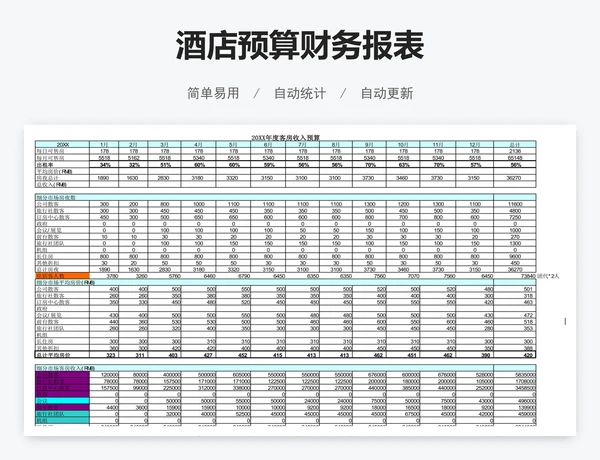Click the main title 酒店预算财务报表
Image resolution: width=600 pixels, height=460 pixels.
(x=300, y=46)
